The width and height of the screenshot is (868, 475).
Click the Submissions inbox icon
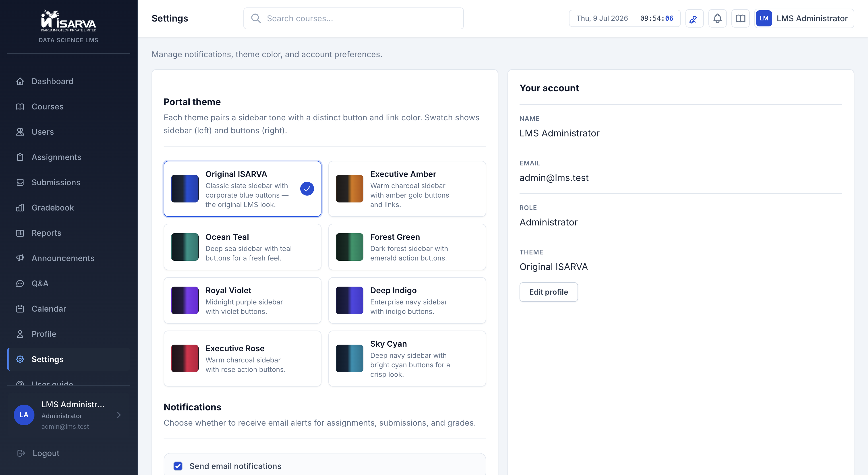[x=20, y=182]
